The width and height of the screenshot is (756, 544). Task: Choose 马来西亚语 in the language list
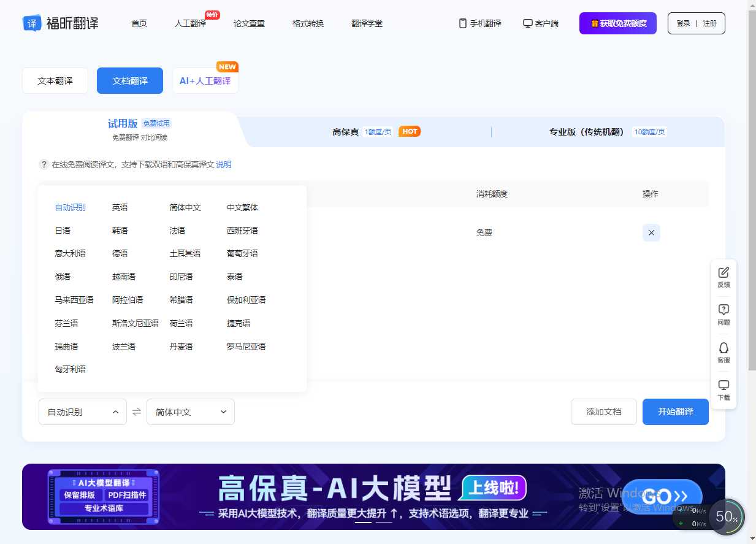tap(74, 300)
